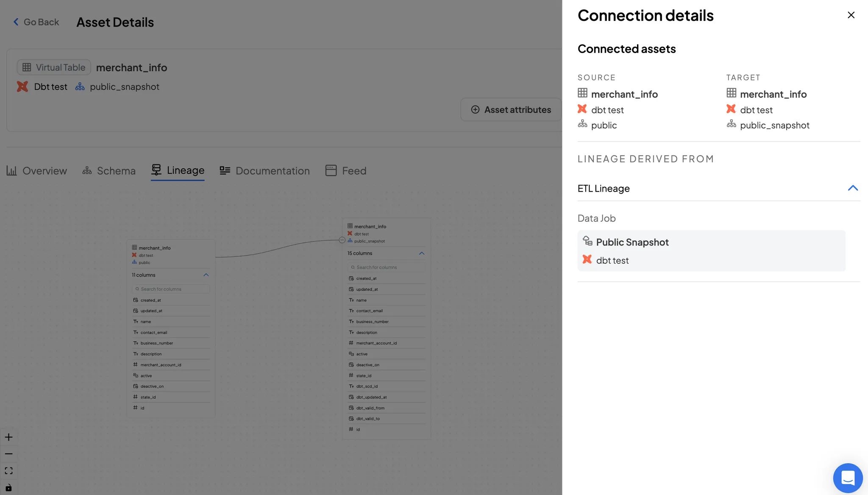Collapse the 15 columns list
The width and height of the screenshot is (868, 495).
coord(421,253)
